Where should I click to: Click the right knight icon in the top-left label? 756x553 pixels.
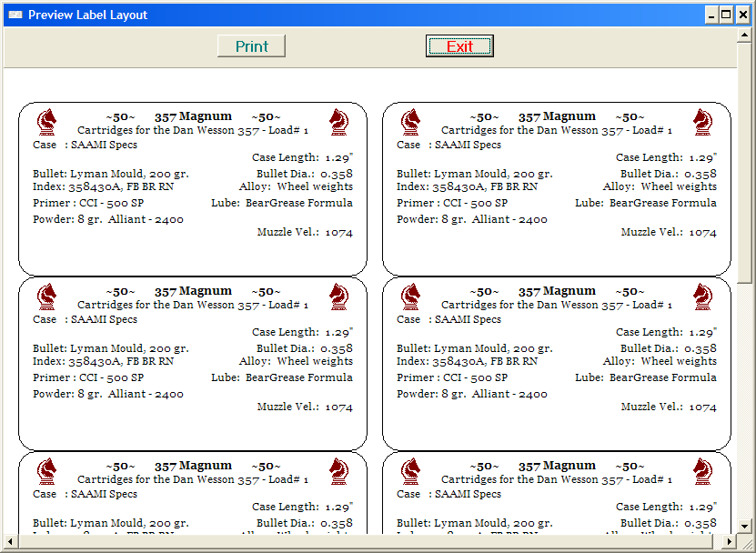tap(339, 122)
